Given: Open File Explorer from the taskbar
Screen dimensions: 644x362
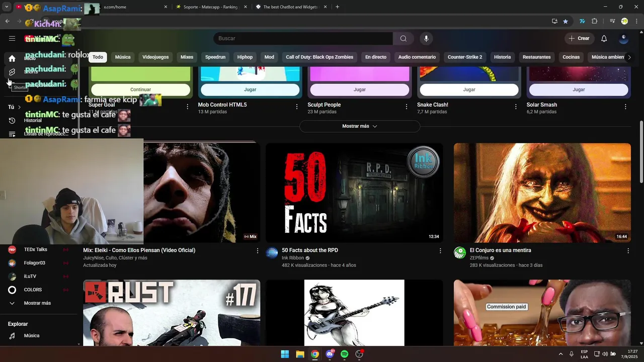Looking at the screenshot, I should (x=300, y=354).
